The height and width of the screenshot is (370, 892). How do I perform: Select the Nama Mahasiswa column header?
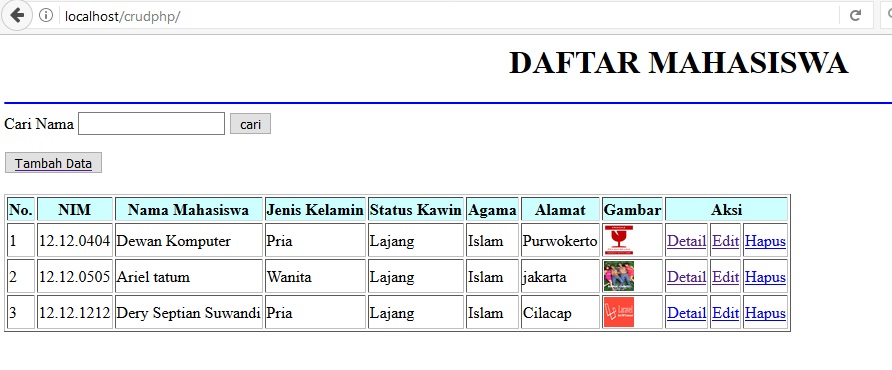(x=188, y=209)
